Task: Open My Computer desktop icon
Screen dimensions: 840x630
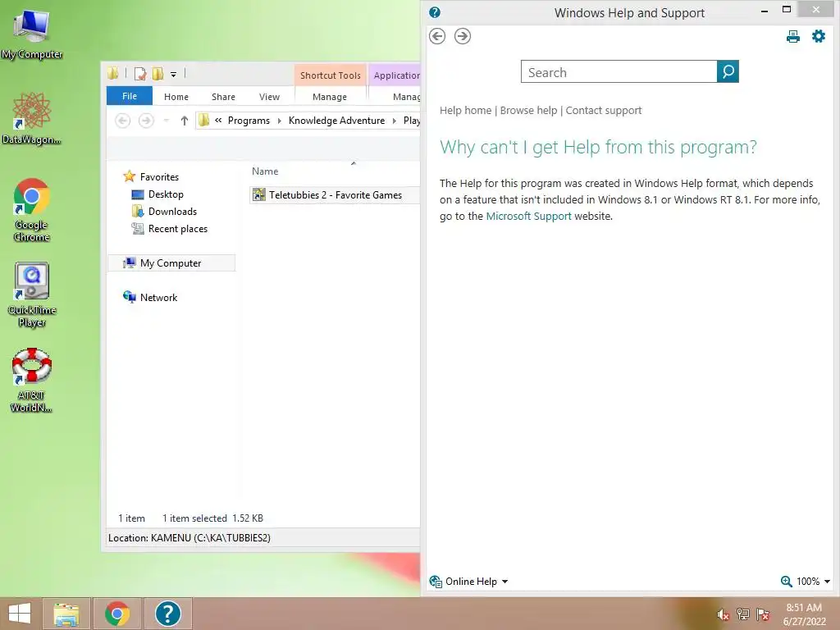Action: (32, 33)
